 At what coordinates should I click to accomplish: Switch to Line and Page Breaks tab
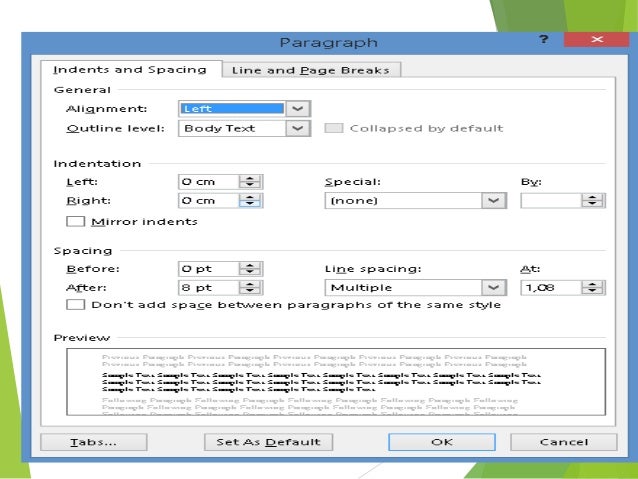click(311, 70)
